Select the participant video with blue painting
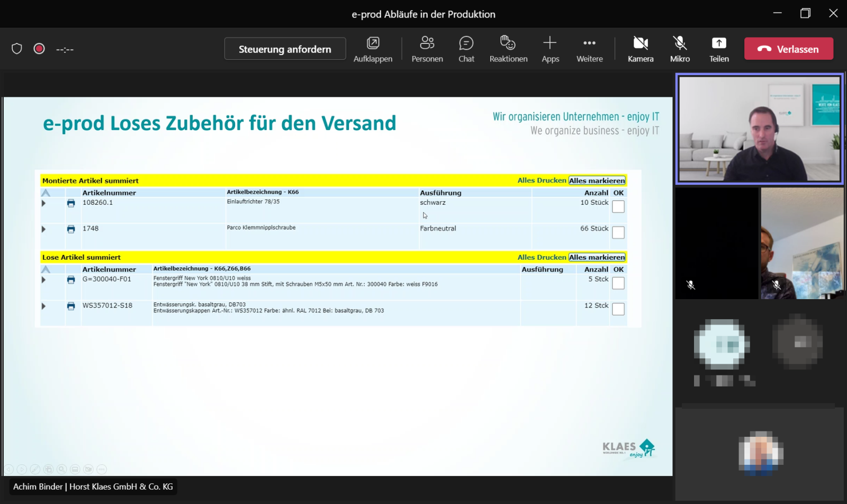Viewport: 847px width, 504px height. [x=803, y=244]
